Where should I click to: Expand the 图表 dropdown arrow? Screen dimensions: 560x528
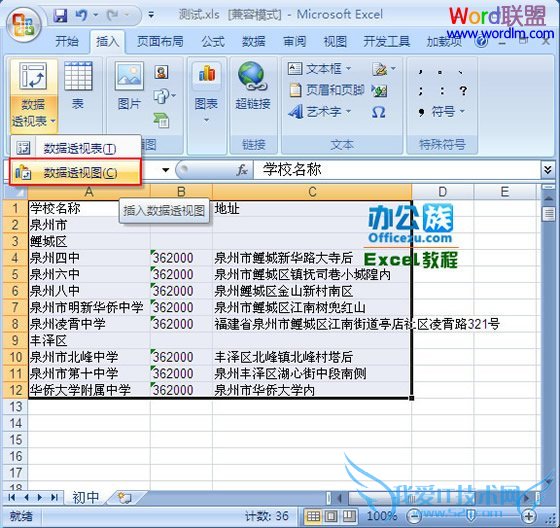pos(206,120)
